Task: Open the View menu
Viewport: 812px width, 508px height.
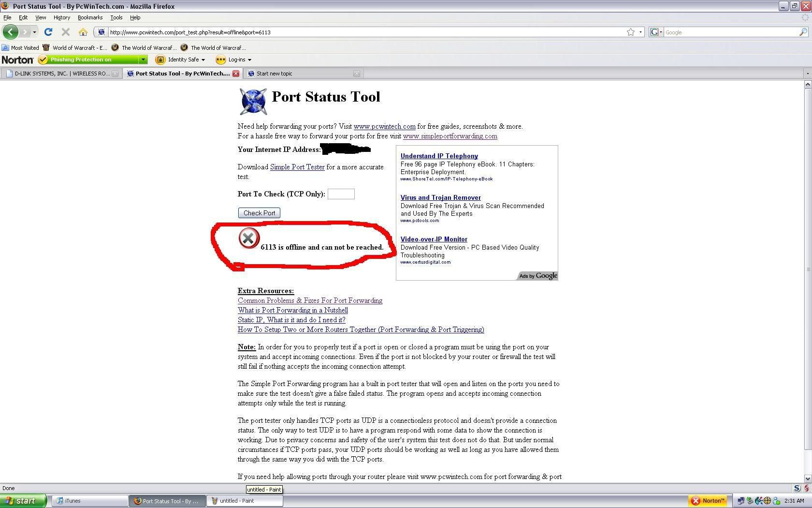Action: tap(41, 17)
